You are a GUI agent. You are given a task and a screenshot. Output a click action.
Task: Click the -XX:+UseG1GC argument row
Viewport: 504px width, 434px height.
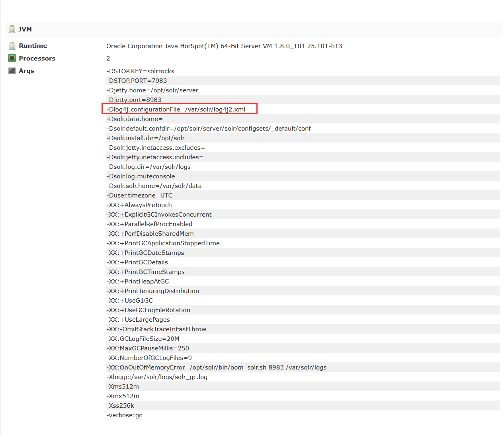click(130, 301)
